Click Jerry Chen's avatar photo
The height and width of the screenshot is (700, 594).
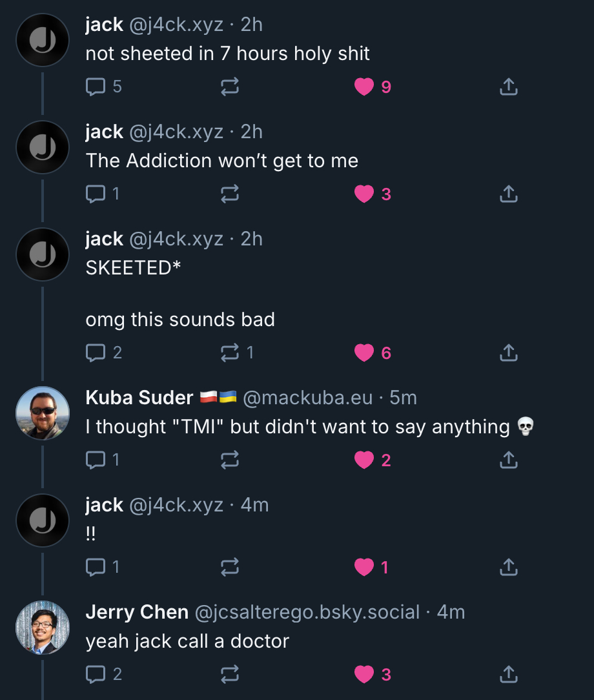point(43,628)
